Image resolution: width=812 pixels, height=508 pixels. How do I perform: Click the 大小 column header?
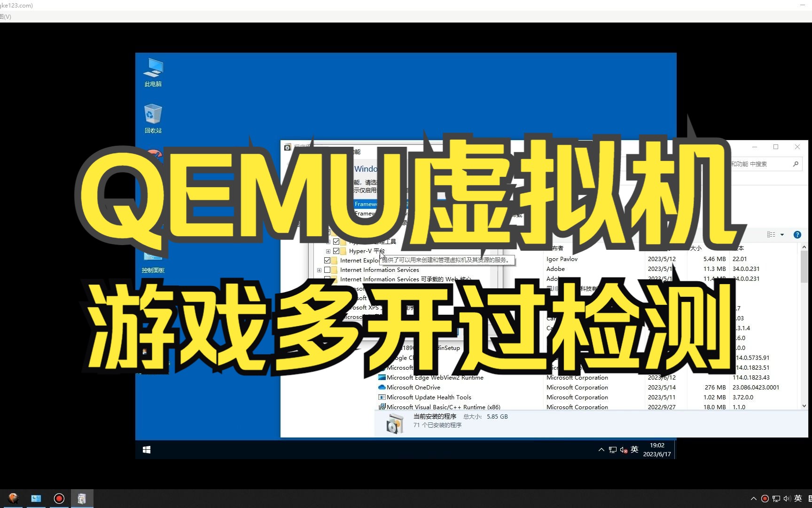click(695, 248)
